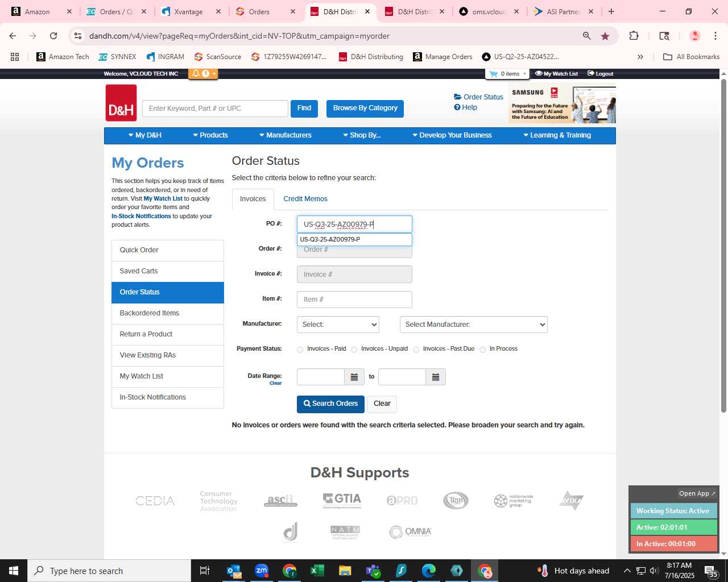Open the Order Status header link
Image resolution: width=728 pixels, height=582 pixels.
pos(478,97)
